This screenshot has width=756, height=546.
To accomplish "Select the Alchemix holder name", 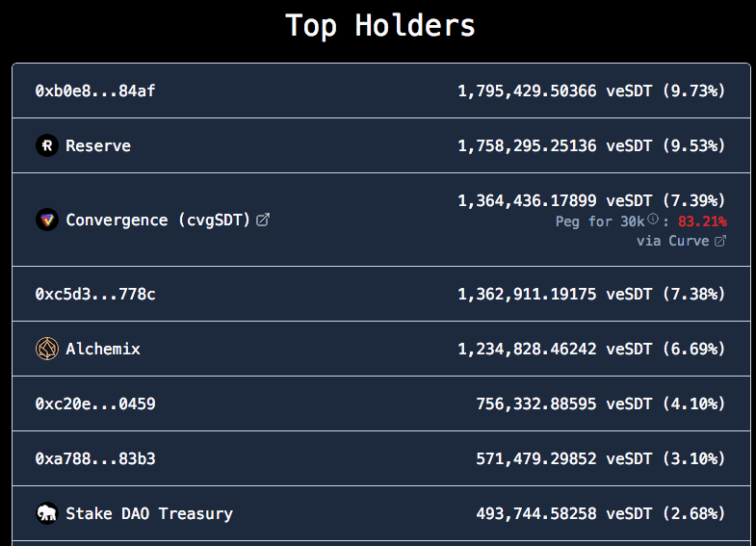I will point(103,349).
